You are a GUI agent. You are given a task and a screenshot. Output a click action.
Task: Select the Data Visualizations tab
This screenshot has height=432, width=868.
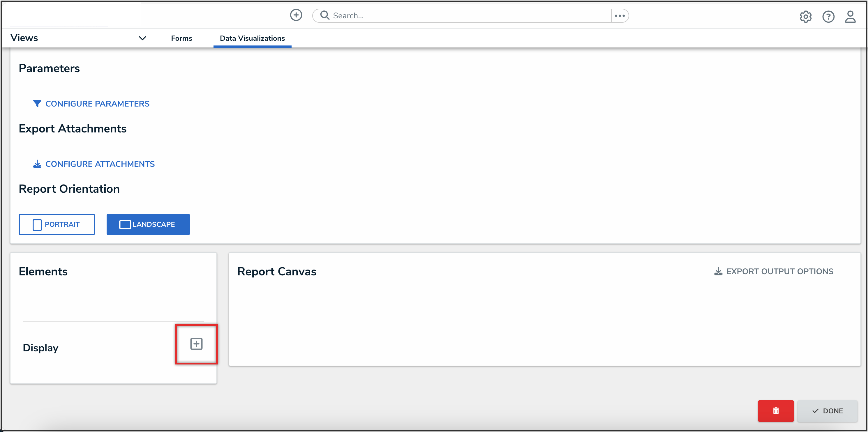pyautogui.click(x=252, y=38)
